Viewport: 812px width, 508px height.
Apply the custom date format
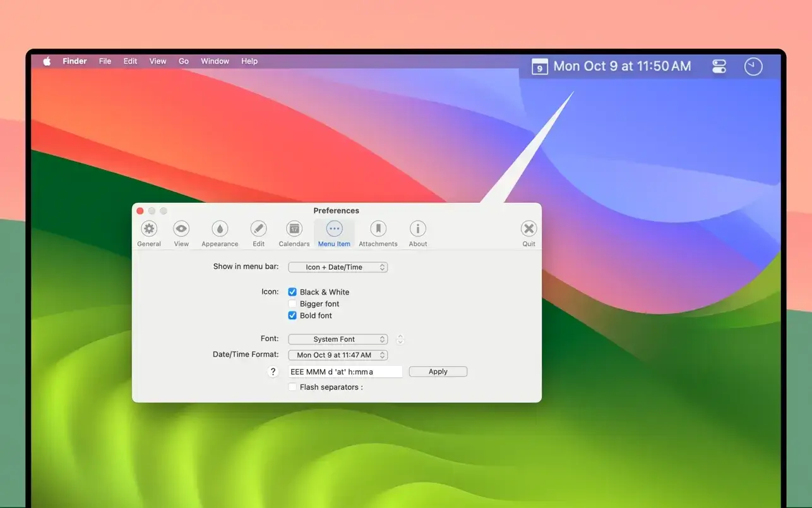tap(438, 371)
